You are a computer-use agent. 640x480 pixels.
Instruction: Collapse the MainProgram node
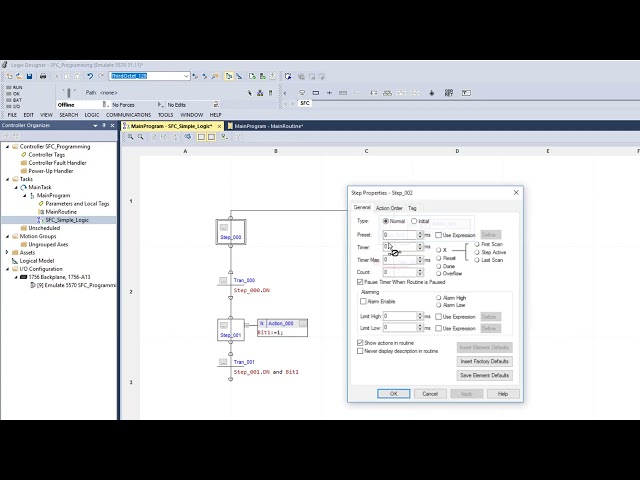[x=24, y=196]
